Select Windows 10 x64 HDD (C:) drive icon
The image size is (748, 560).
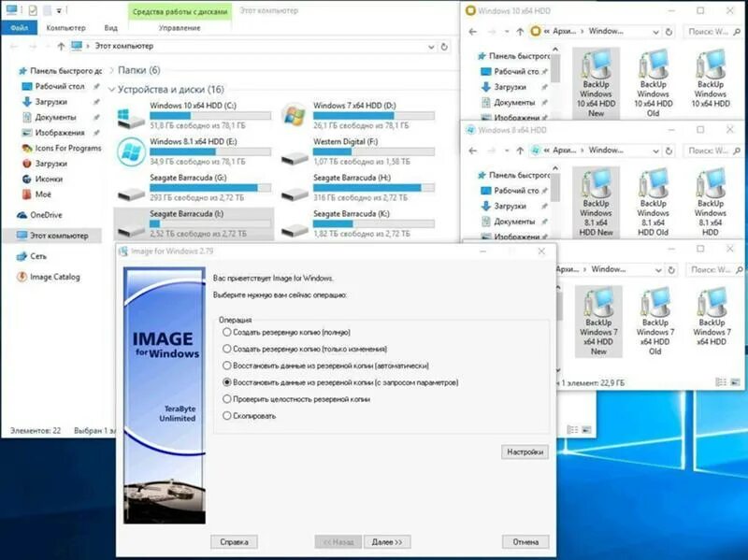pyautogui.click(x=131, y=118)
